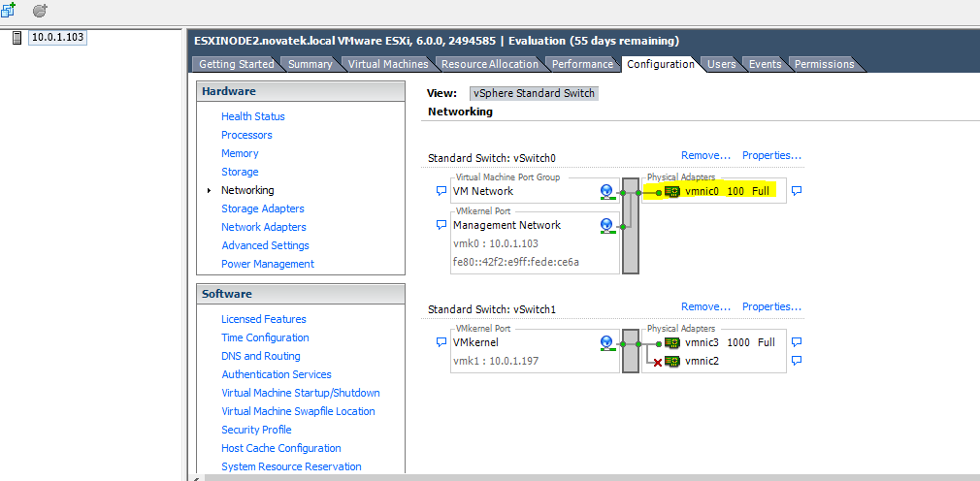Switch to the Resource Allocation tab
Screen dimensions: 980x481
click(x=490, y=64)
